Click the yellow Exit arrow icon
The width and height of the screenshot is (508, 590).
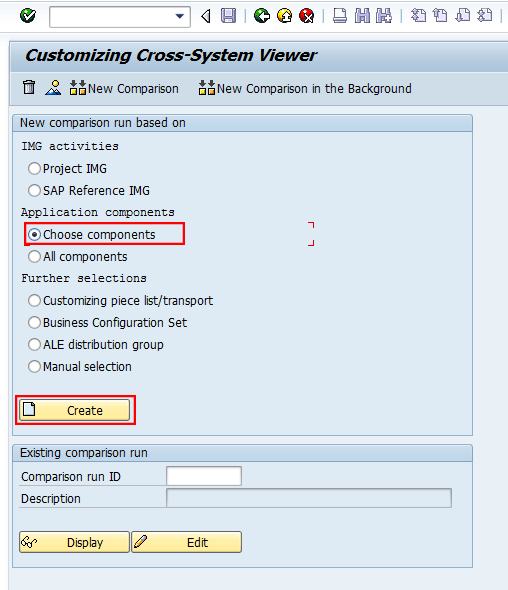click(284, 16)
